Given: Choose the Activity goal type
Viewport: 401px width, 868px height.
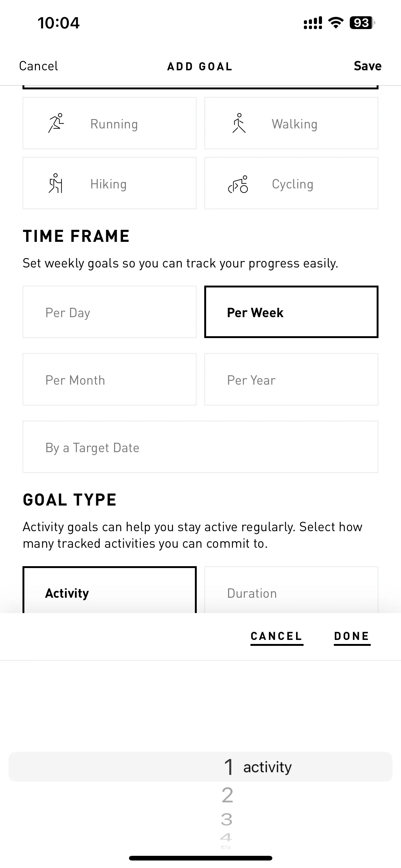Looking at the screenshot, I should 109,590.
